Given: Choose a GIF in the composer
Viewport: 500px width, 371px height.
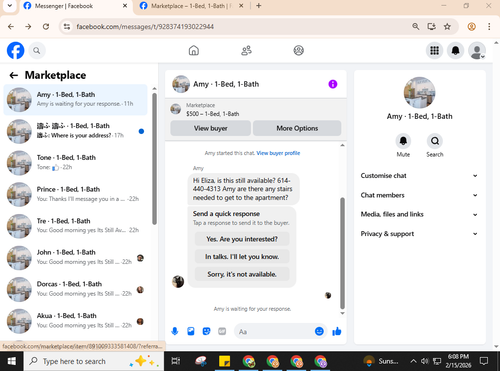Looking at the screenshot, I should click(222, 331).
